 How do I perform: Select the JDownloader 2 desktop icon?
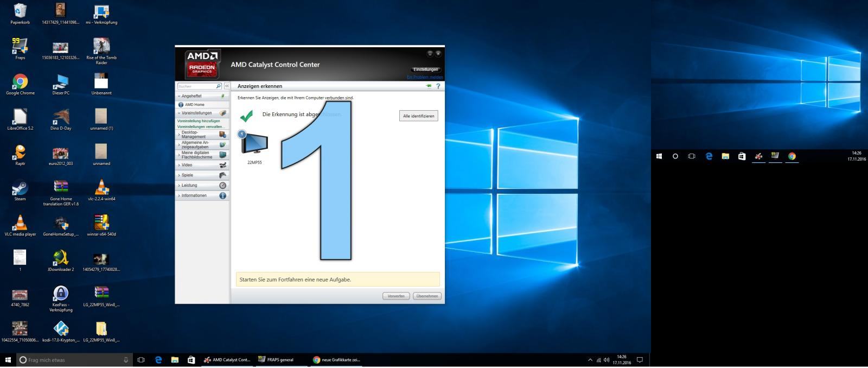61,261
